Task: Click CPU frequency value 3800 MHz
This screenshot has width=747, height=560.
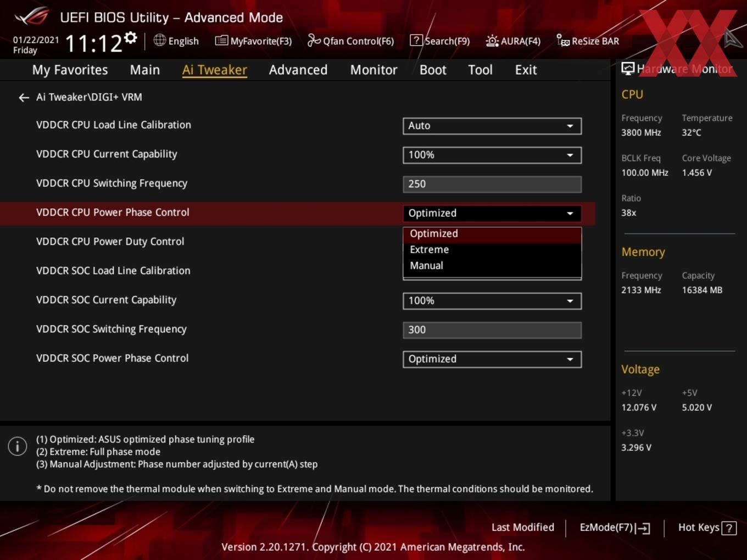Action: pos(641,132)
